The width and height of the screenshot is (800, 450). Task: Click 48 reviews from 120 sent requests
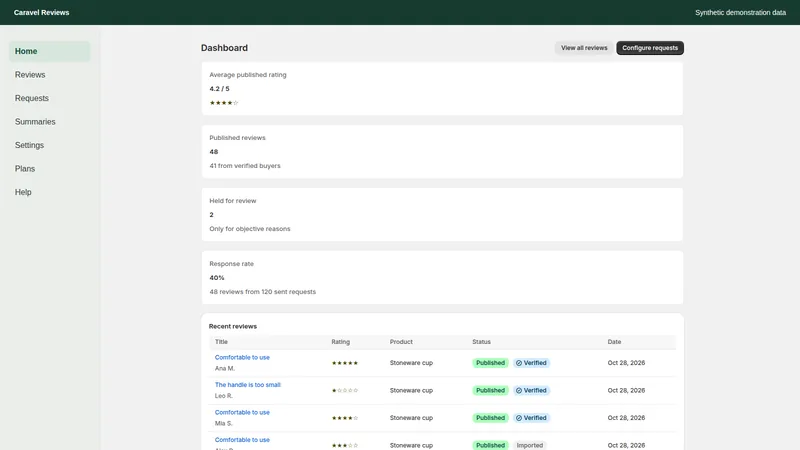coord(262,292)
